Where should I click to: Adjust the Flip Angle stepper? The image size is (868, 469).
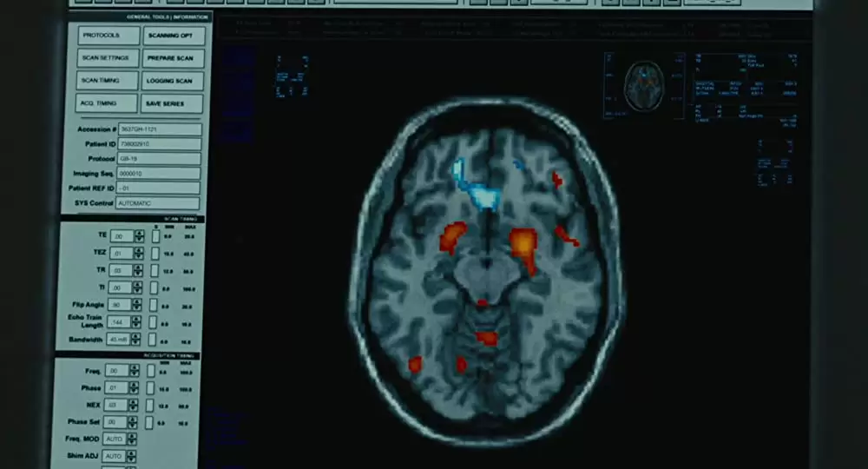point(138,305)
